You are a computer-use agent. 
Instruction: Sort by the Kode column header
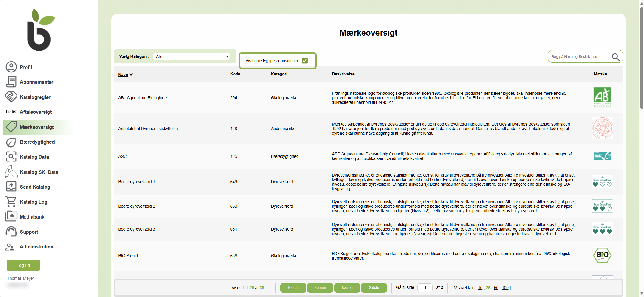coord(235,74)
